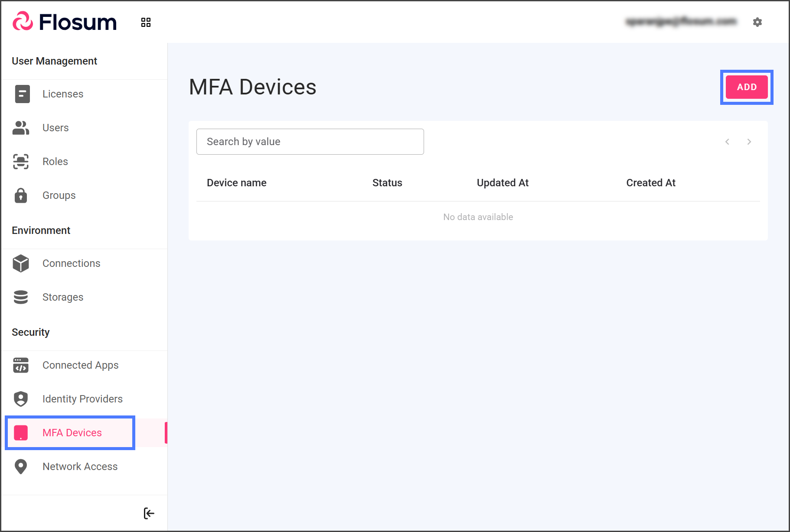Click the Users people icon
This screenshot has height=532, width=790.
click(x=21, y=128)
